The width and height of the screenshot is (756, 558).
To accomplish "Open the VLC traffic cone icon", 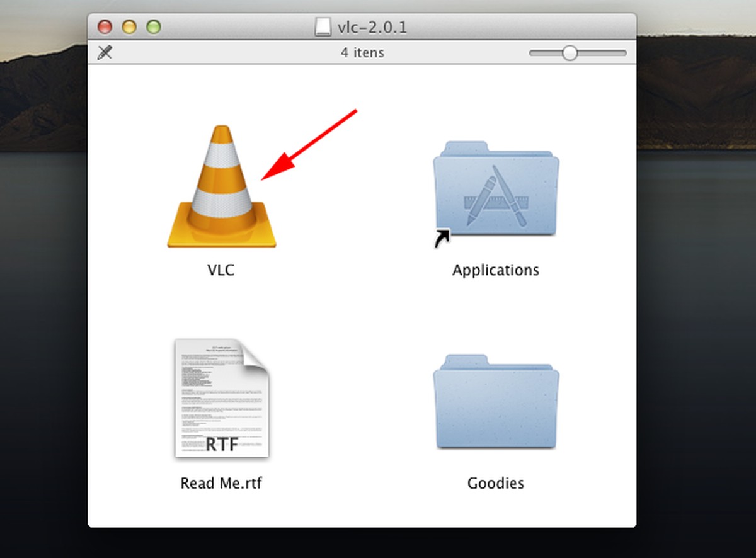I will [220, 189].
